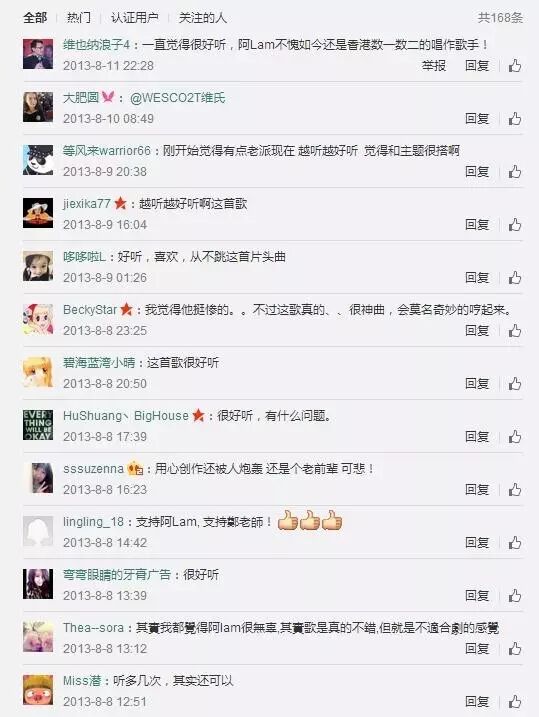The image size is (539, 717).
Task: Switch to the 热门 tab
Action: pyautogui.click(x=79, y=18)
